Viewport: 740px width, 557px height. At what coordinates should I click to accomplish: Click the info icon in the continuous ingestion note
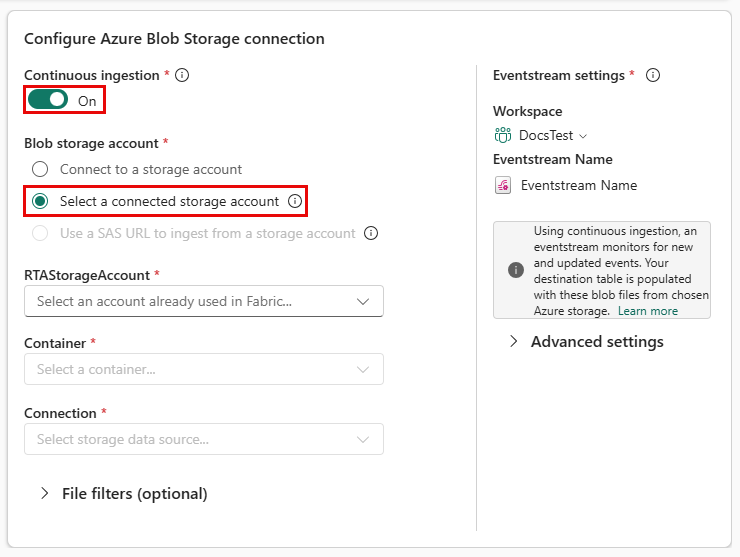(x=516, y=270)
